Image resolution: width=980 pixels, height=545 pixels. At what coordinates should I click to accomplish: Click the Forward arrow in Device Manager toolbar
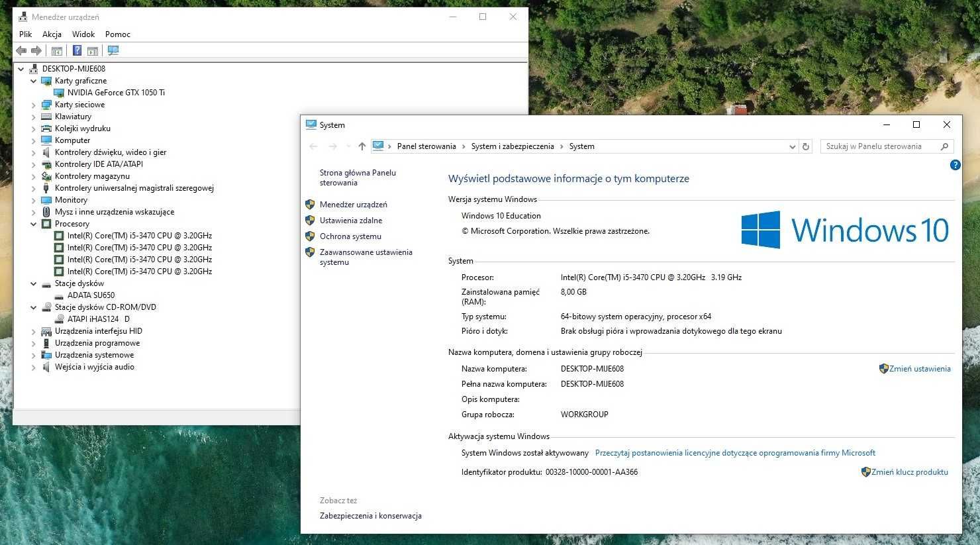36,50
